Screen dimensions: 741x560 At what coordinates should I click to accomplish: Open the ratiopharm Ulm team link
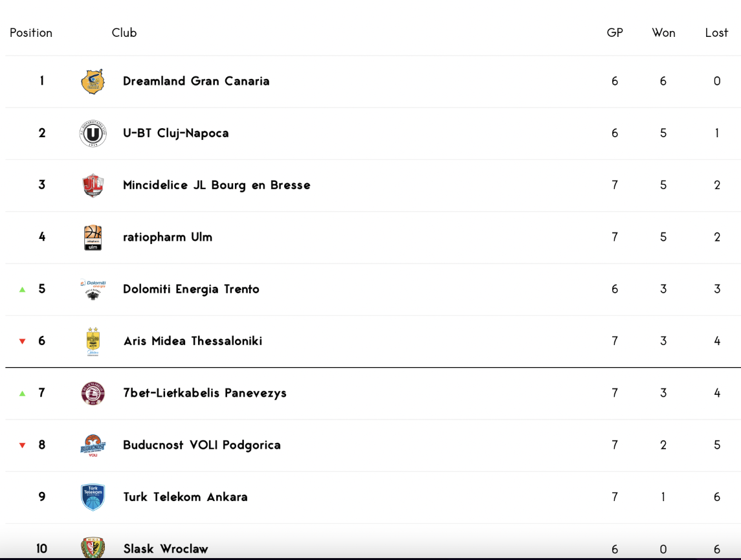pyautogui.click(x=168, y=237)
